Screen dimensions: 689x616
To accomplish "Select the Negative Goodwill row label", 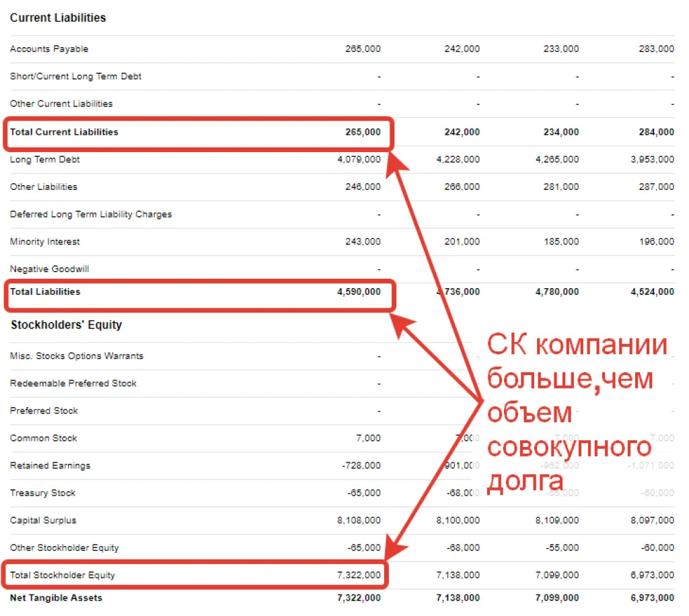I will [50, 269].
